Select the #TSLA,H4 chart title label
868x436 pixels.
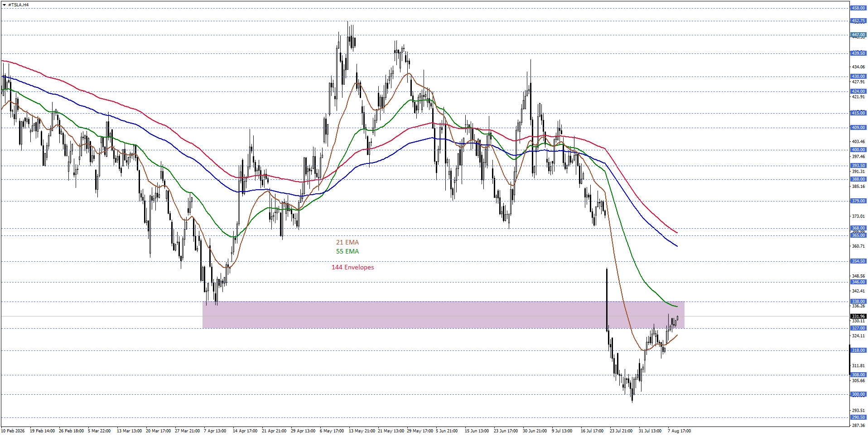19,5
